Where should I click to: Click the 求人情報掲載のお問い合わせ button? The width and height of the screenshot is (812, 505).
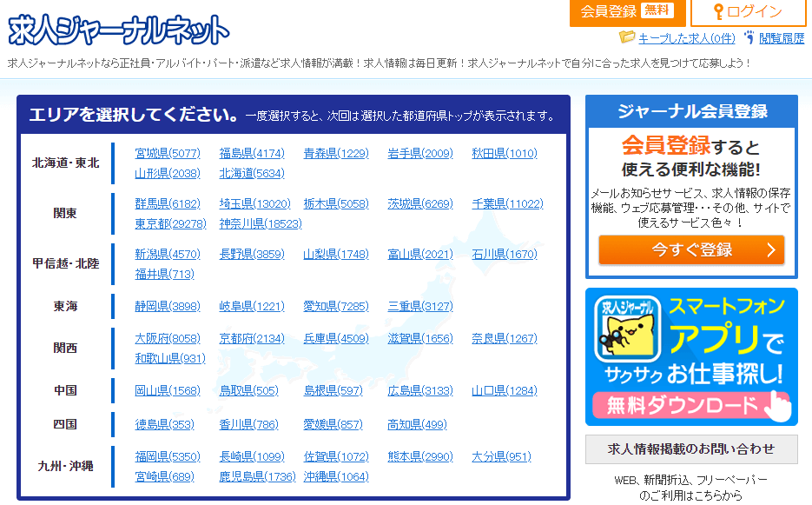click(691, 449)
